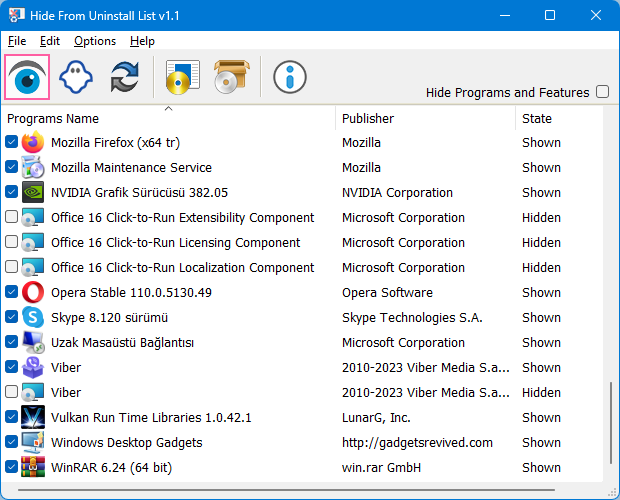Click the vertical scrollbar thumb
Viewport: 620px width, 500px height.
[x=610, y=428]
